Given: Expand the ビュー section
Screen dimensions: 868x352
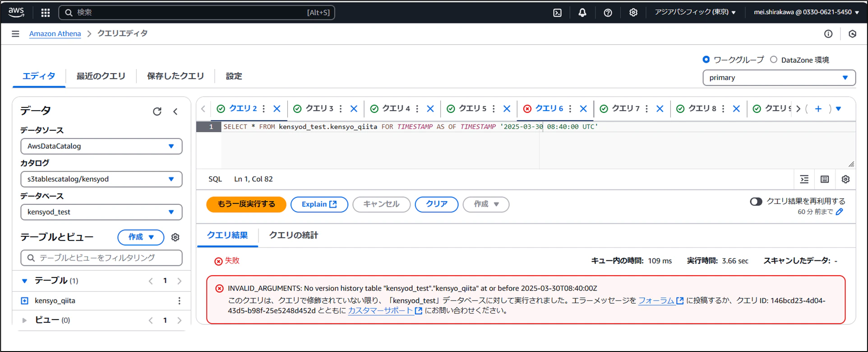Looking at the screenshot, I should tap(24, 320).
